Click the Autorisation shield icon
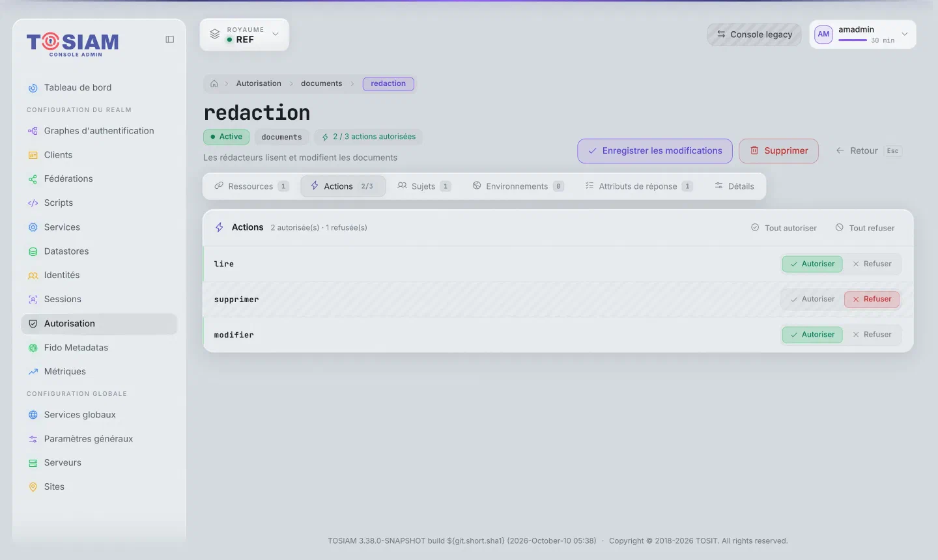 (33, 324)
